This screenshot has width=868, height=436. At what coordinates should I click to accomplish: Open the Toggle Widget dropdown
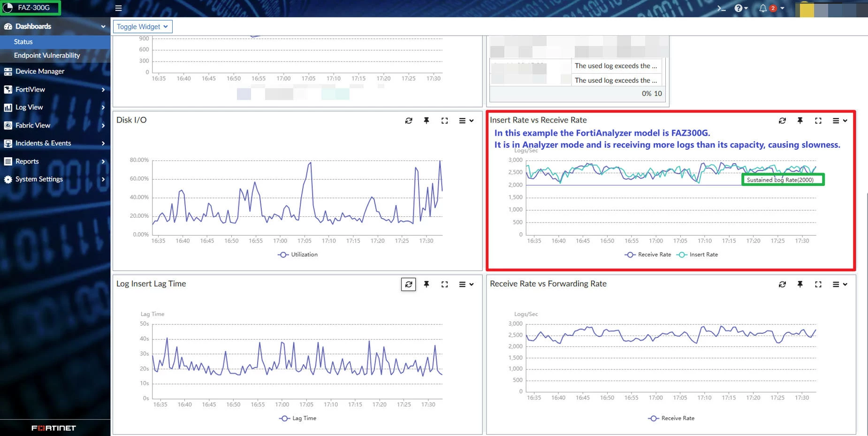(143, 27)
